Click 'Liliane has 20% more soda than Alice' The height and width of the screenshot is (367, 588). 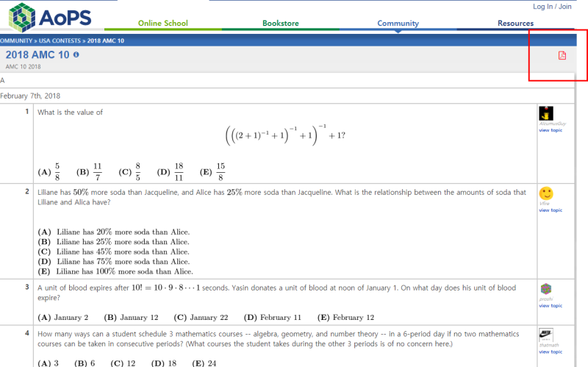coord(114,232)
